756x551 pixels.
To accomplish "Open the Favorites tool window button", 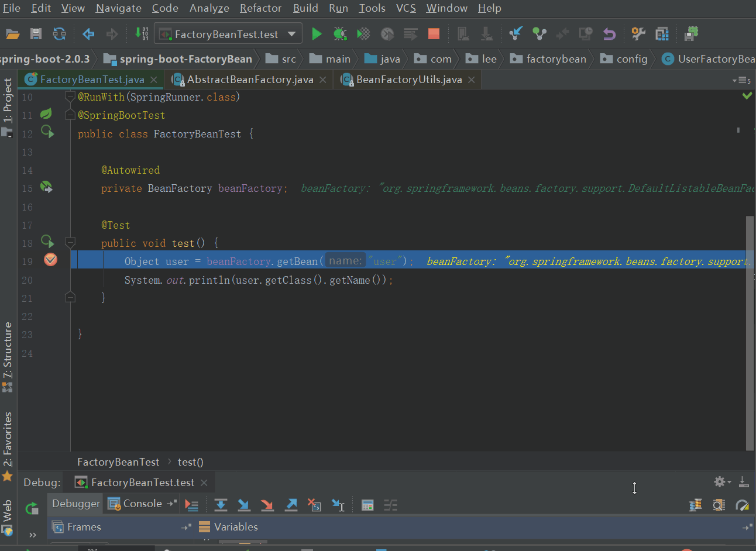I will coord(8,446).
